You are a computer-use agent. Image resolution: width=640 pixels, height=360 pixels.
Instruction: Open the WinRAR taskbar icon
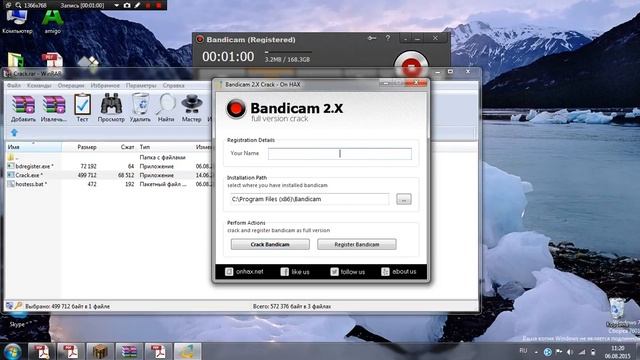click(129, 351)
